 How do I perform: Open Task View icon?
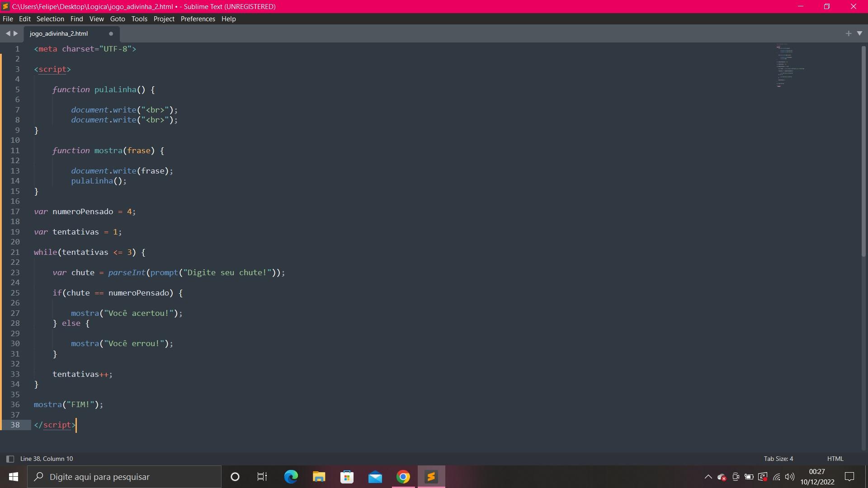(x=262, y=477)
